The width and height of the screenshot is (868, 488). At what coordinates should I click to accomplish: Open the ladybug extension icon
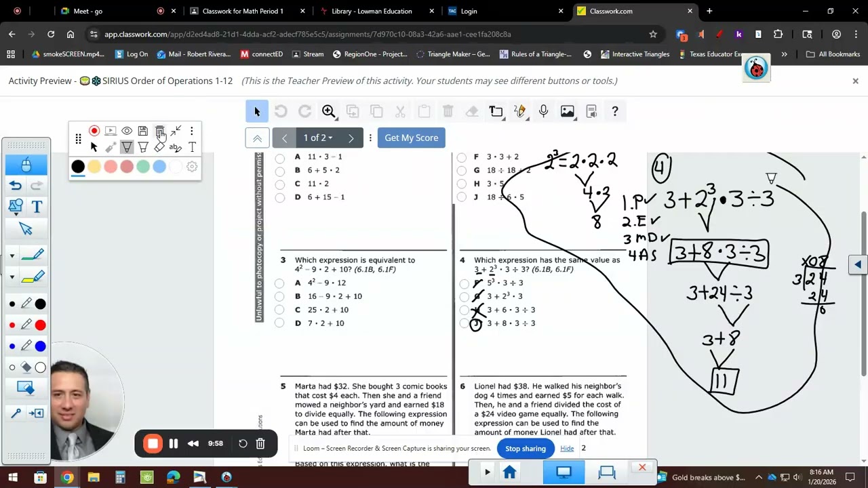click(756, 68)
